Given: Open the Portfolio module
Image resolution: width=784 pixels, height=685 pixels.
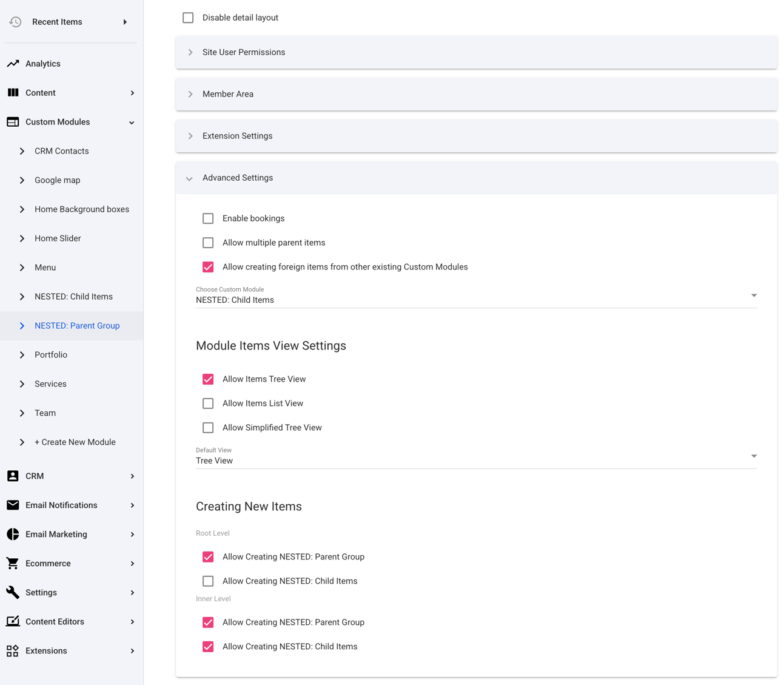Looking at the screenshot, I should (x=51, y=354).
